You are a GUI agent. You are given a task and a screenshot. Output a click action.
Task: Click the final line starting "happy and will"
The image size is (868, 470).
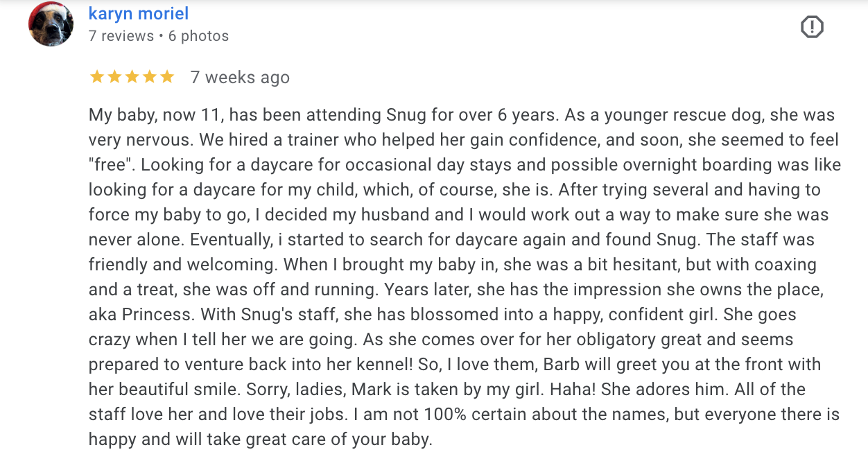[261, 439]
